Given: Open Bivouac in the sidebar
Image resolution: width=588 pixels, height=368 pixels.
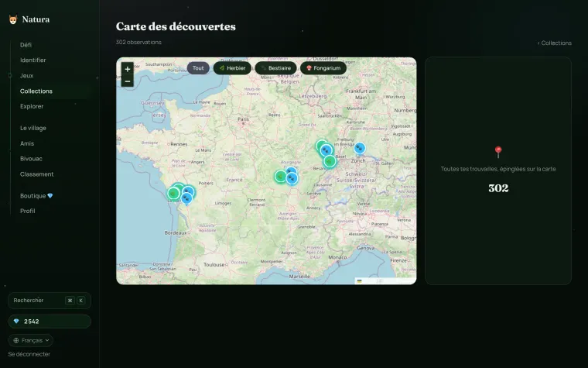Looking at the screenshot, I should 31,159.
